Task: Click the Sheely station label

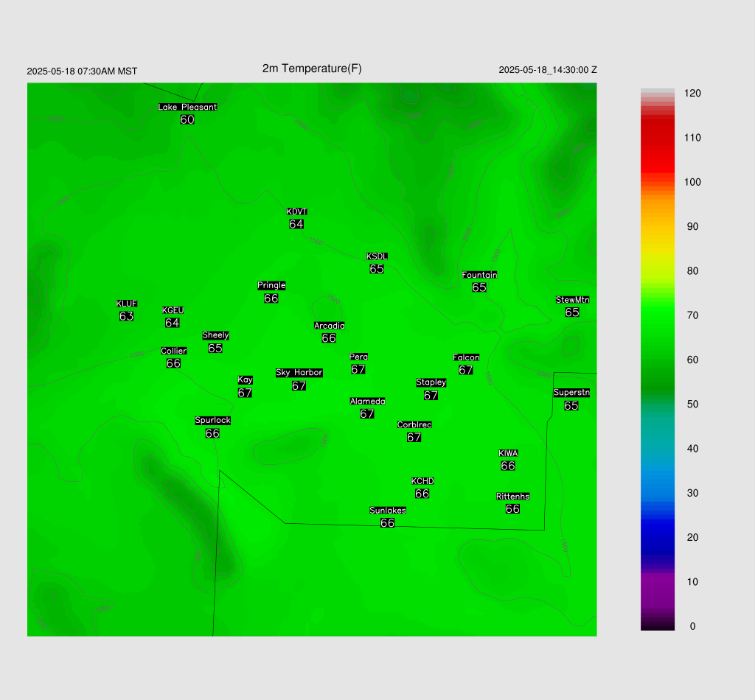Action: click(216, 335)
